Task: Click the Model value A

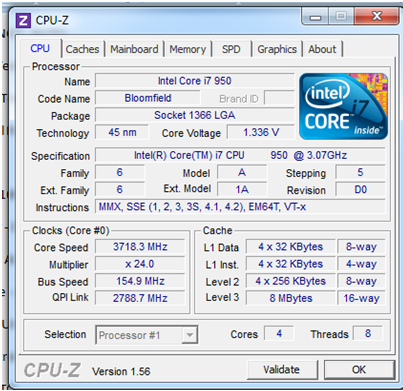Action: [242, 173]
